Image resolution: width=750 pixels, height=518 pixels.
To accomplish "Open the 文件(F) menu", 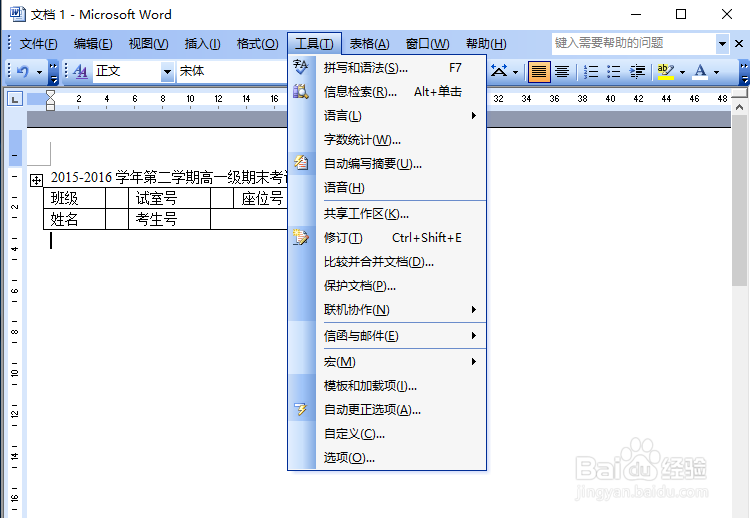I will pyautogui.click(x=38, y=44).
